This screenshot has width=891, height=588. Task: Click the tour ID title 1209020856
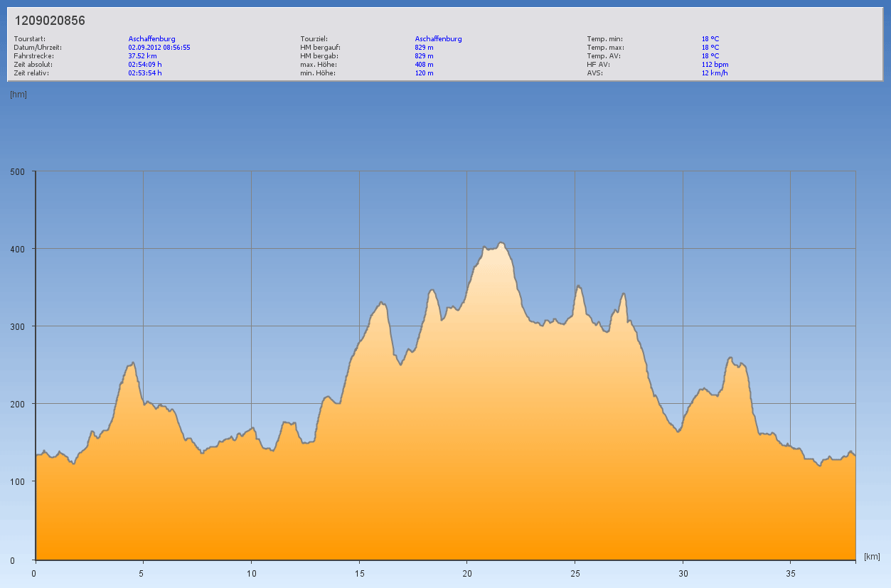(50, 21)
